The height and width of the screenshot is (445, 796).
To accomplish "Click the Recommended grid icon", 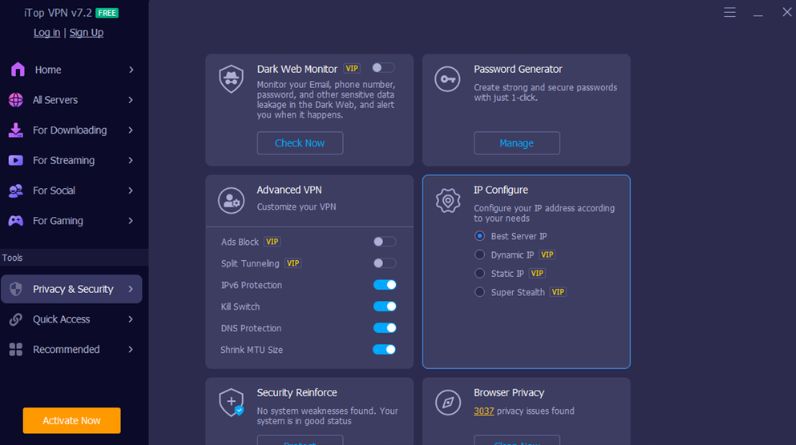I will 16,349.
